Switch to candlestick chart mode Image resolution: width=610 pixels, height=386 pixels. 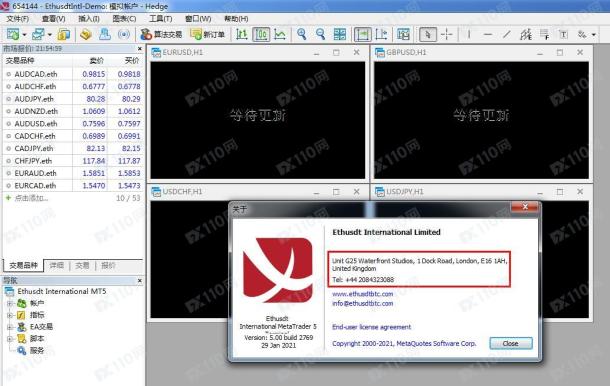261,35
